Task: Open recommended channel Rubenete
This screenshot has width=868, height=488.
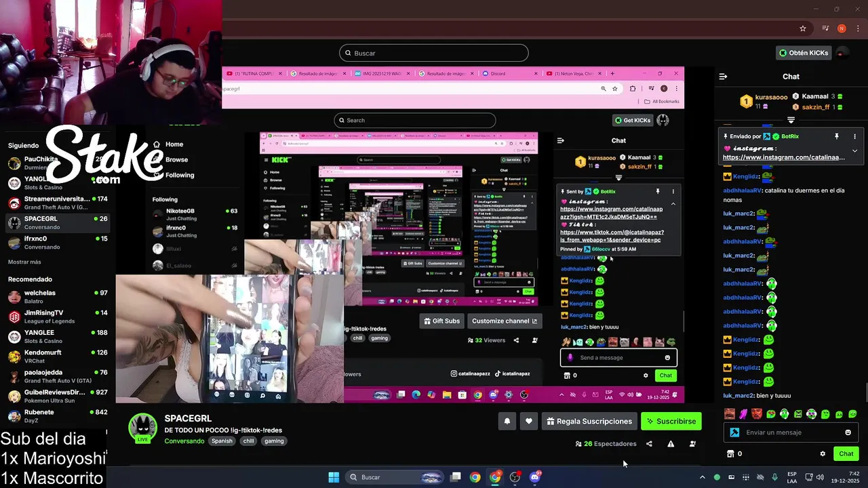Action: [58, 416]
